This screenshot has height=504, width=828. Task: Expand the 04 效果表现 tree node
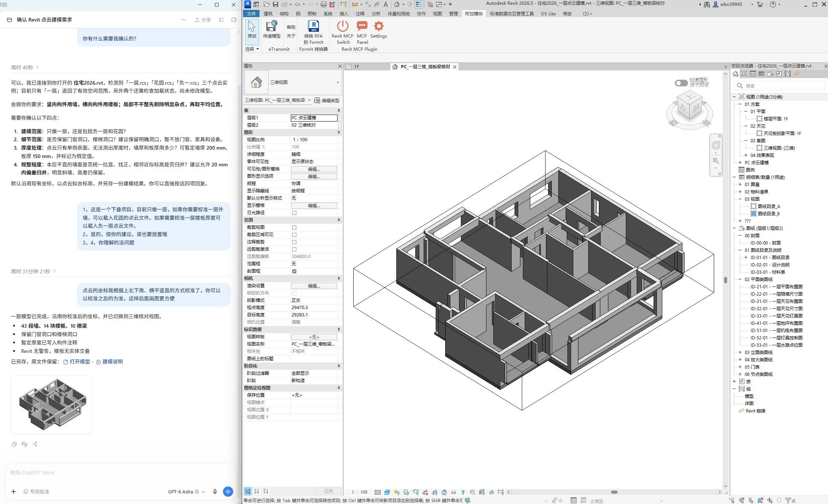[746, 155]
